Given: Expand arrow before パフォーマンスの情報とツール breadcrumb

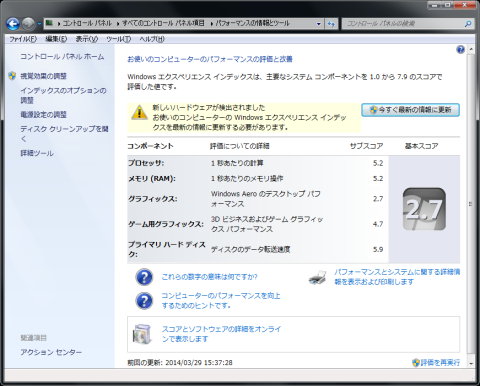Looking at the screenshot, I should click(x=211, y=24).
